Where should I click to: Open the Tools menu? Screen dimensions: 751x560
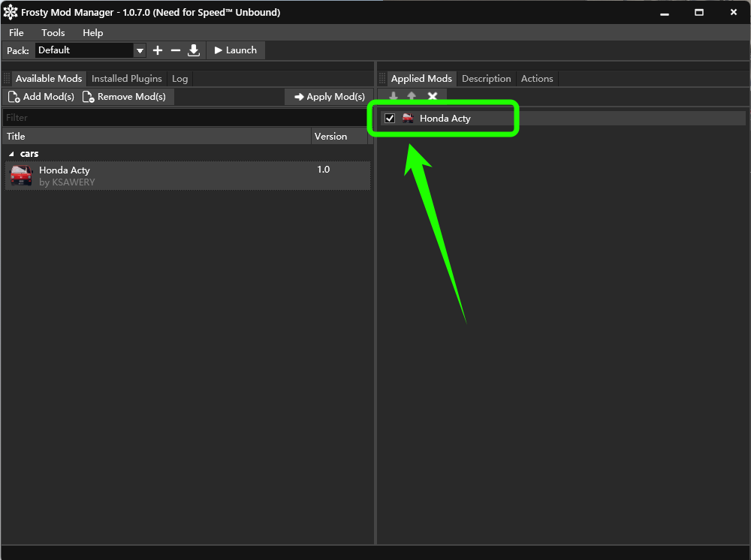[53, 32]
